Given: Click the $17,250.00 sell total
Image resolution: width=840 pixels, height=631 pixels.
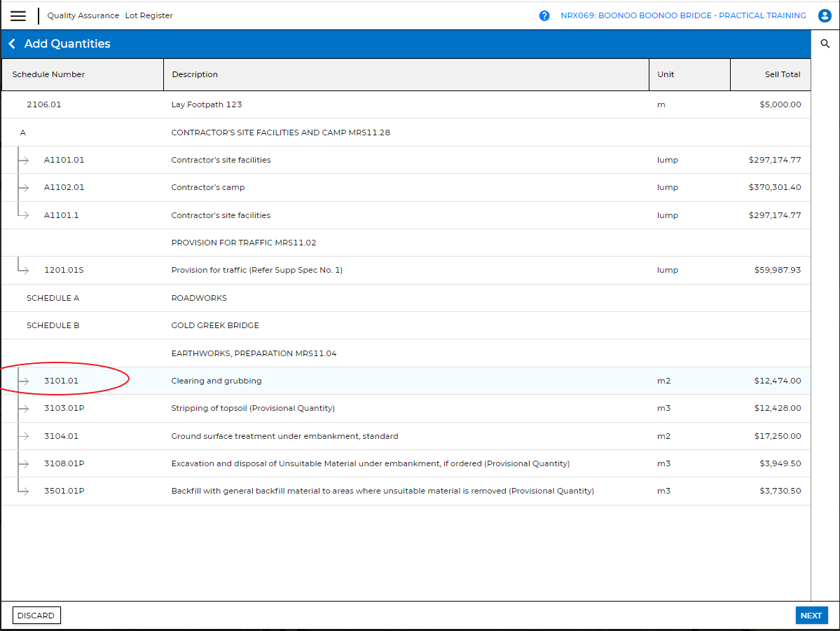Looking at the screenshot, I should point(778,436).
